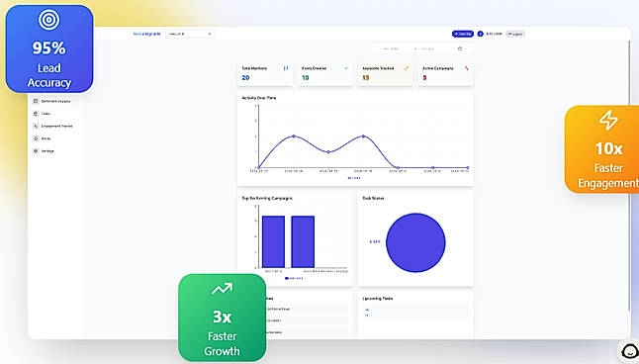Click the Logout button
639x364 pixels.
click(x=515, y=34)
